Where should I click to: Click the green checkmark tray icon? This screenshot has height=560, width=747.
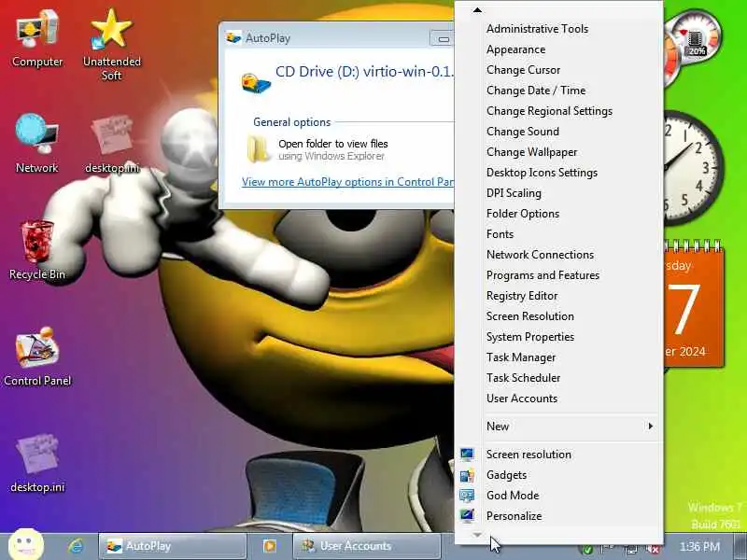[x=588, y=550]
